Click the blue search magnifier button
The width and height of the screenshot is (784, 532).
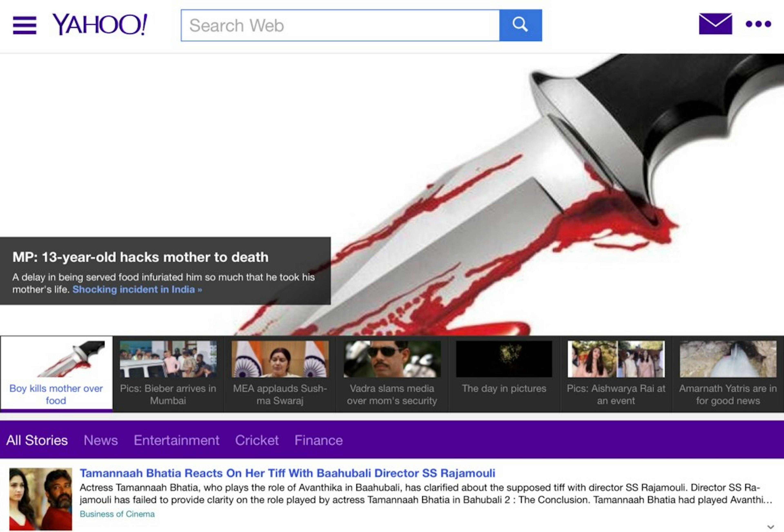click(520, 25)
